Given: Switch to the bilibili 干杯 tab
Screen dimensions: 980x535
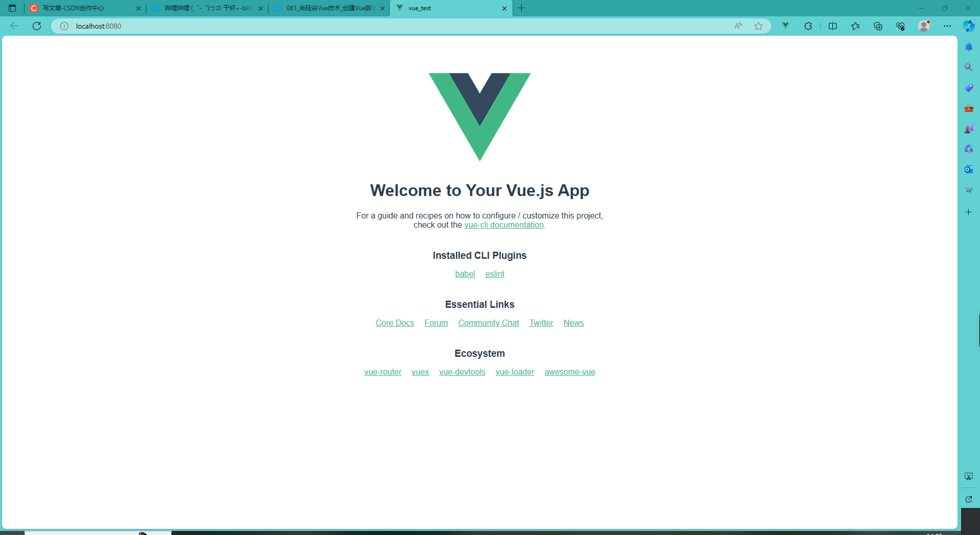Looking at the screenshot, I should [208, 8].
